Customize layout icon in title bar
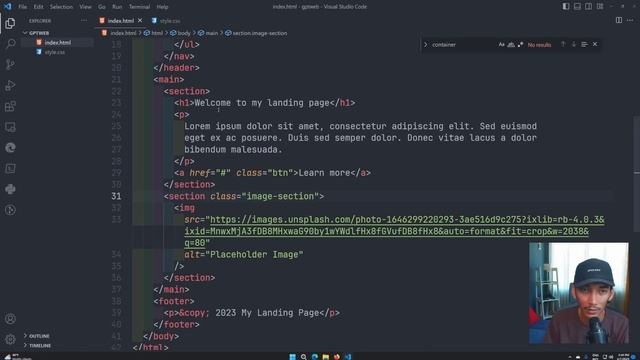This screenshot has height=360, width=640. coord(600,7)
